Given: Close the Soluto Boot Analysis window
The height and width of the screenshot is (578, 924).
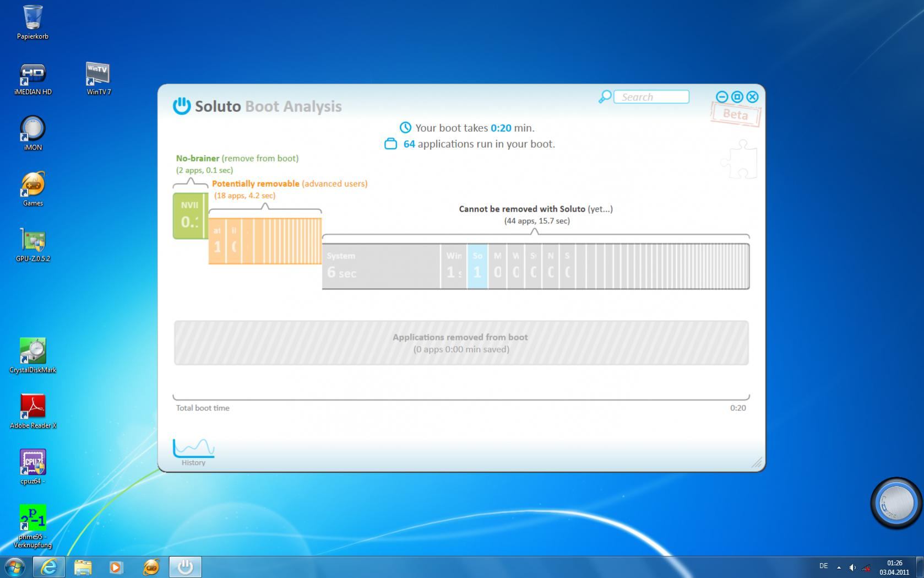Looking at the screenshot, I should pyautogui.click(x=752, y=97).
